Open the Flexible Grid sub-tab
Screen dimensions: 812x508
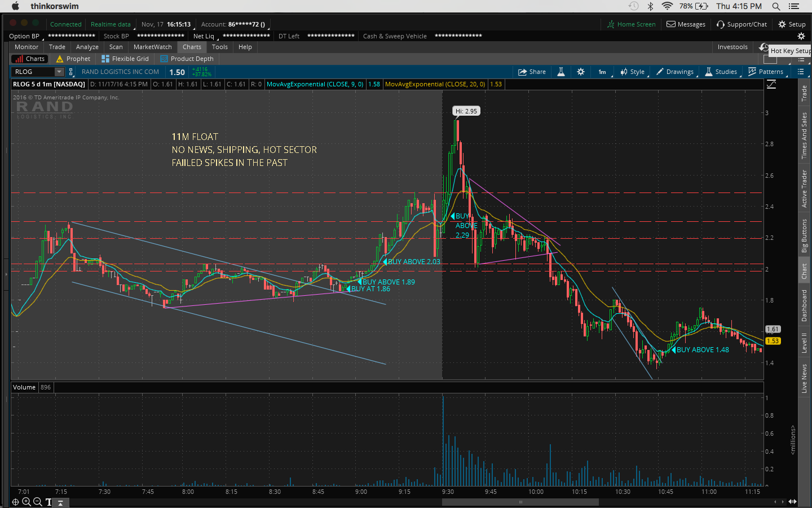pos(125,59)
